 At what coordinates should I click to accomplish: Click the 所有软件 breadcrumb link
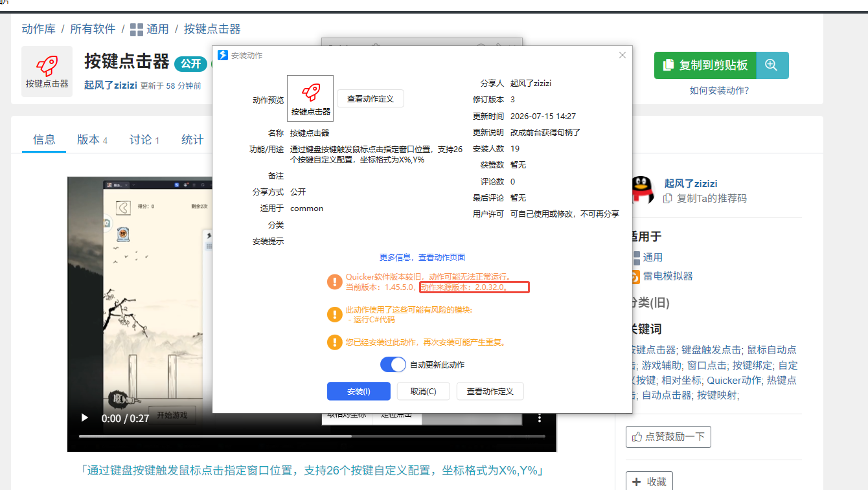[93, 29]
